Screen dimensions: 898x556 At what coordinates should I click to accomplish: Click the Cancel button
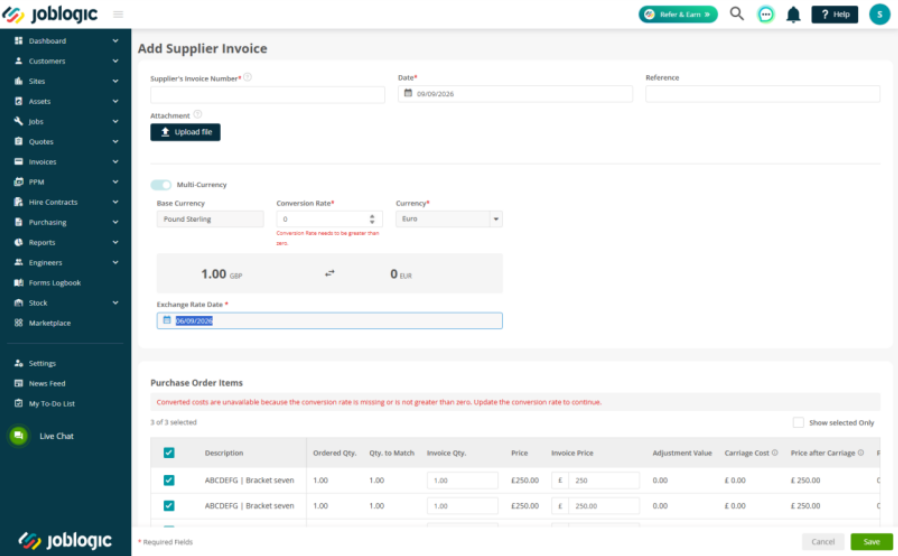823,541
